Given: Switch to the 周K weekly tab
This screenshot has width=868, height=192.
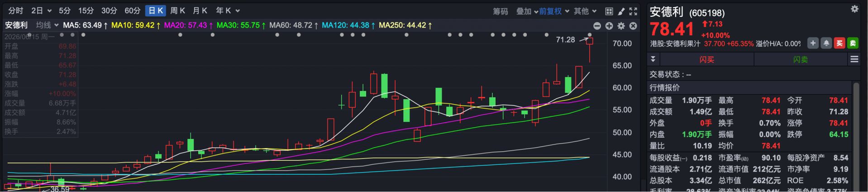Looking at the screenshot, I should point(177,11).
